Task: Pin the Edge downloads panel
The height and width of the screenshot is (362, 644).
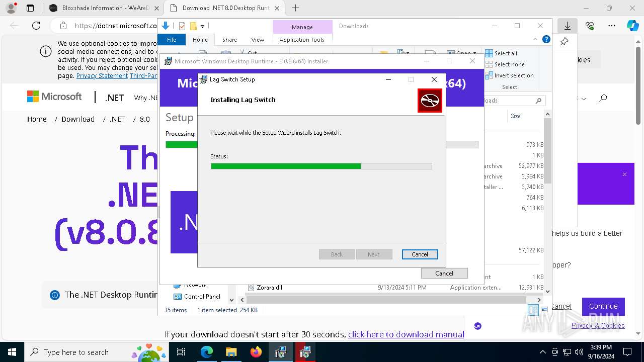Action: (565, 42)
